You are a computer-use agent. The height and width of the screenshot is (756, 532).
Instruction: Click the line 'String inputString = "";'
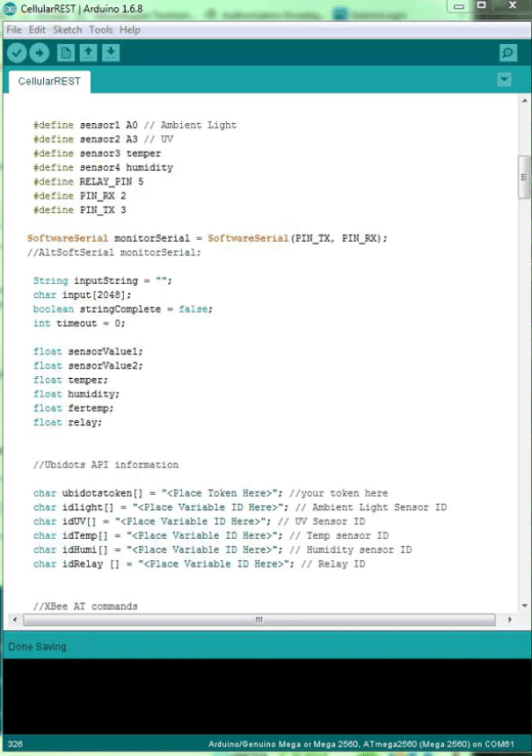click(x=102, y=280)
